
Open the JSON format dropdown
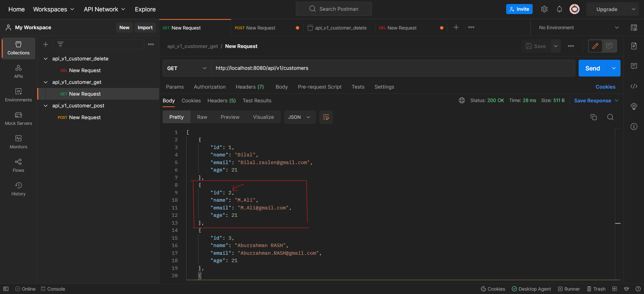coord(300,117)
